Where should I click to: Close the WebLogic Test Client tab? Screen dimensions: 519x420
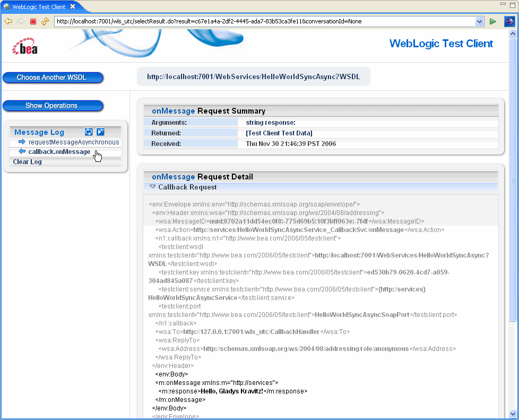tap(73, 6)
